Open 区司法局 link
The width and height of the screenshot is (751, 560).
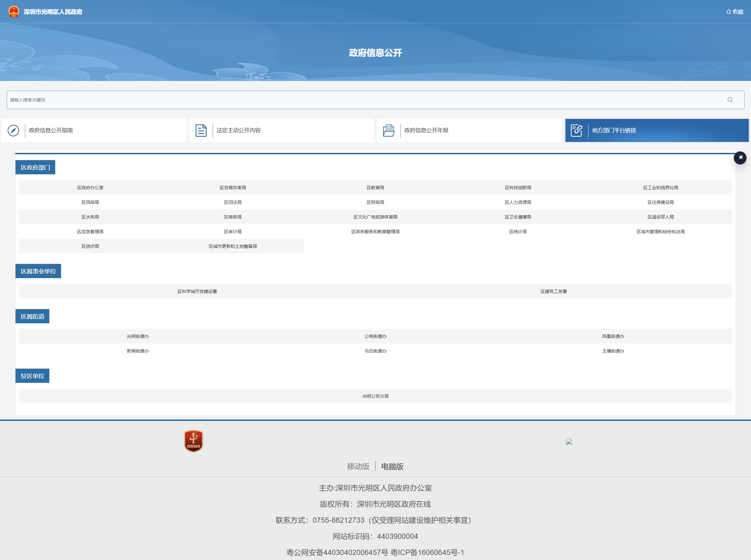tap(233, 202)
